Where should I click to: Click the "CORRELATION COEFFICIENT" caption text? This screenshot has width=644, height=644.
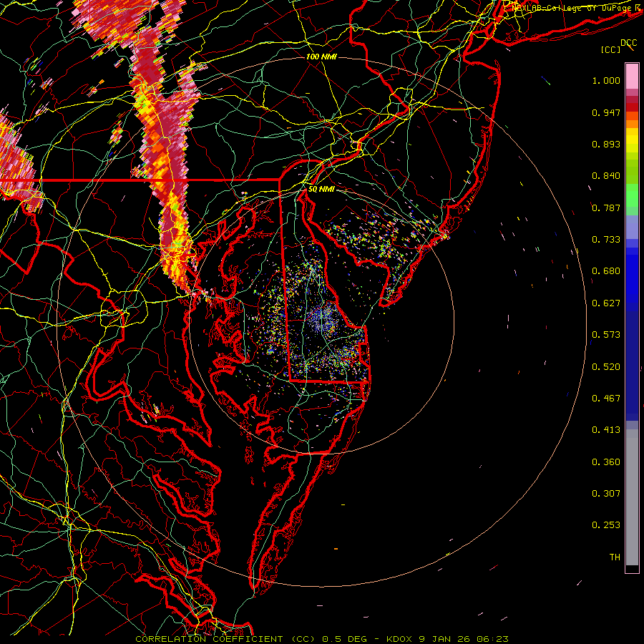209,639
